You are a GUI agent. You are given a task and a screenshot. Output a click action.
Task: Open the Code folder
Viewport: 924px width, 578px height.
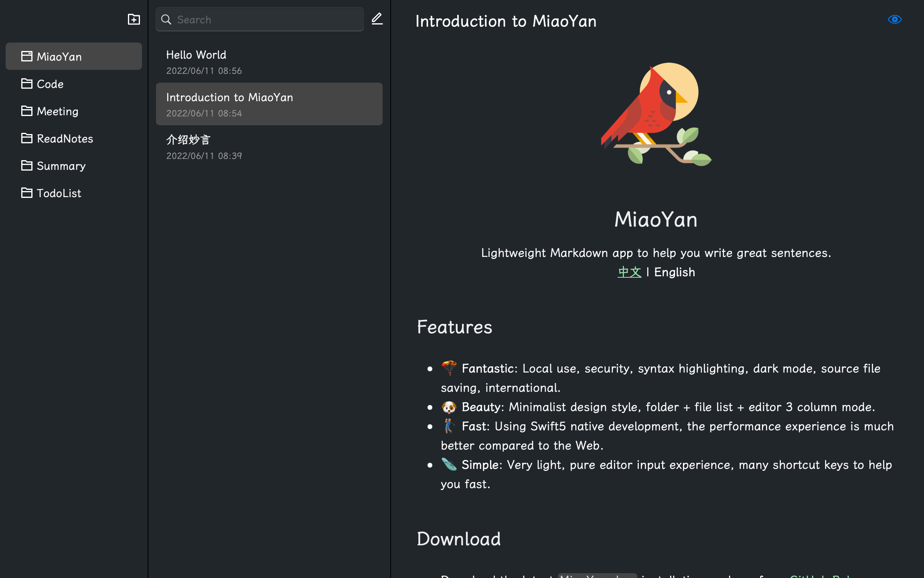74,84
